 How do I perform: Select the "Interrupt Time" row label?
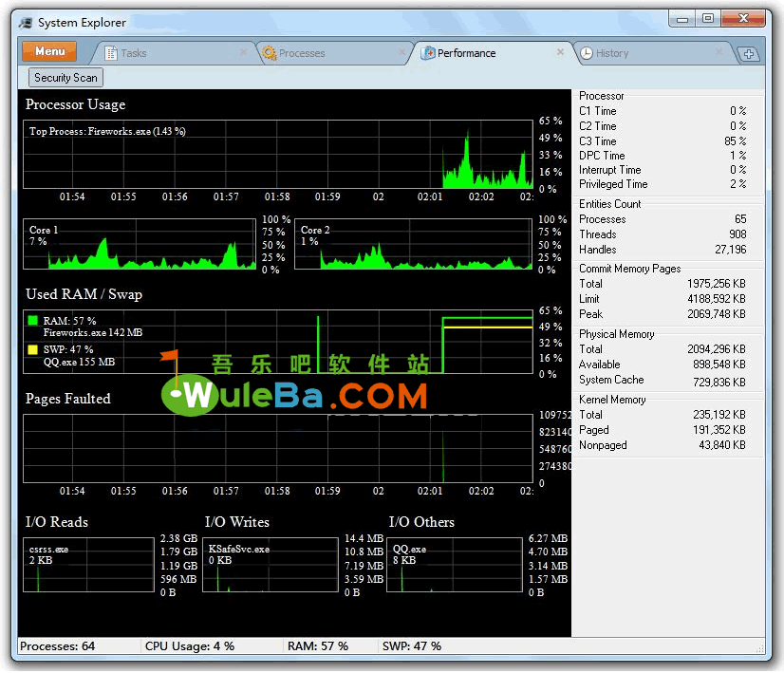(x=610, y=170)
